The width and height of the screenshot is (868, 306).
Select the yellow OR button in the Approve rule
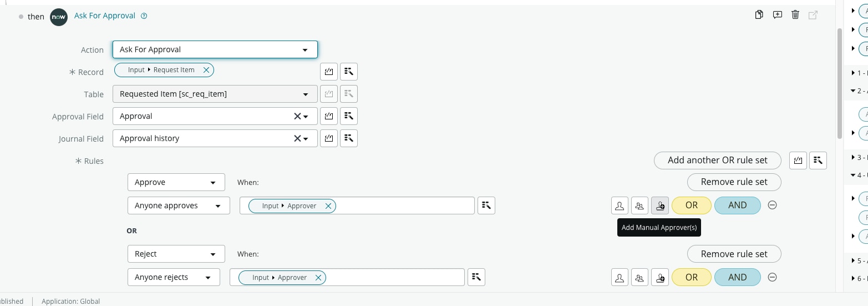[692, 205]
